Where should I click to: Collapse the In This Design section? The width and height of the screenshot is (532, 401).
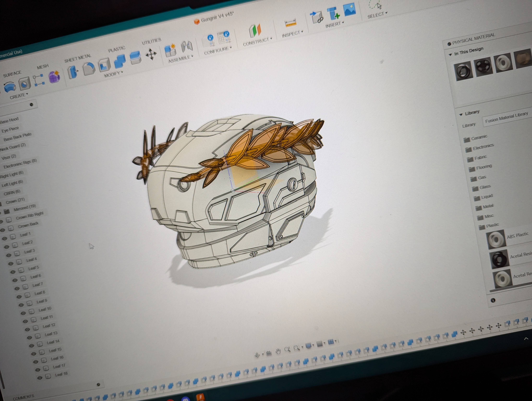click(450, 55)
